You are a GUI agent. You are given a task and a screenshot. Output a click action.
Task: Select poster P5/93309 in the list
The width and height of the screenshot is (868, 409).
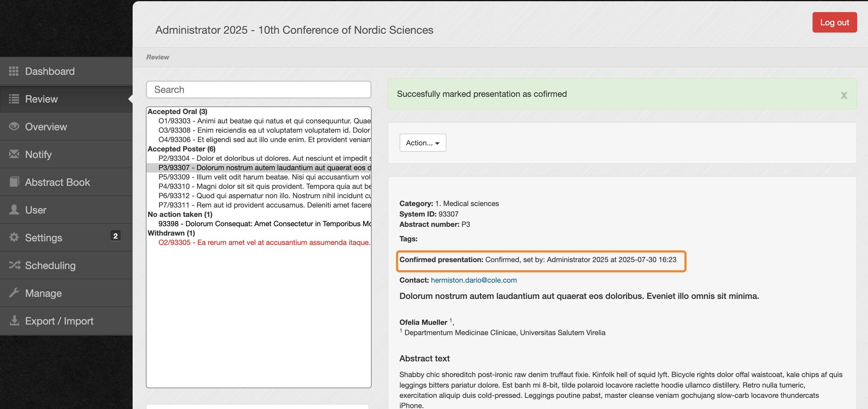[x=264, y=177]
